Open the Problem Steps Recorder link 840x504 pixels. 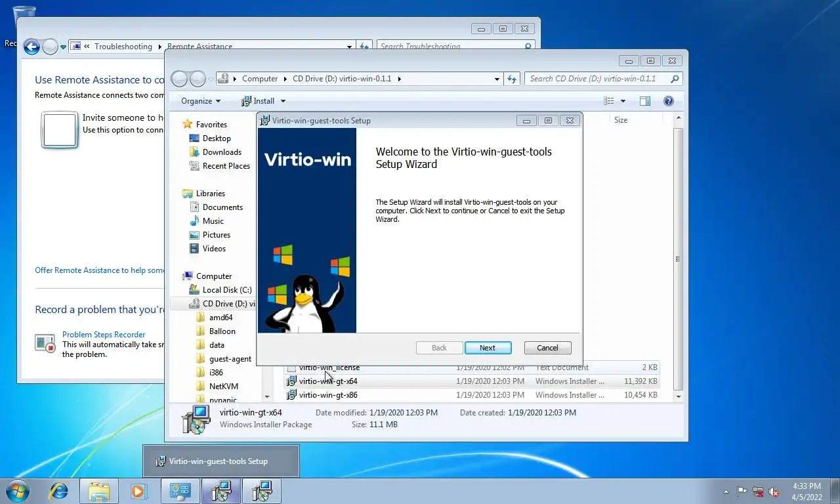click(x=104, y=335)
